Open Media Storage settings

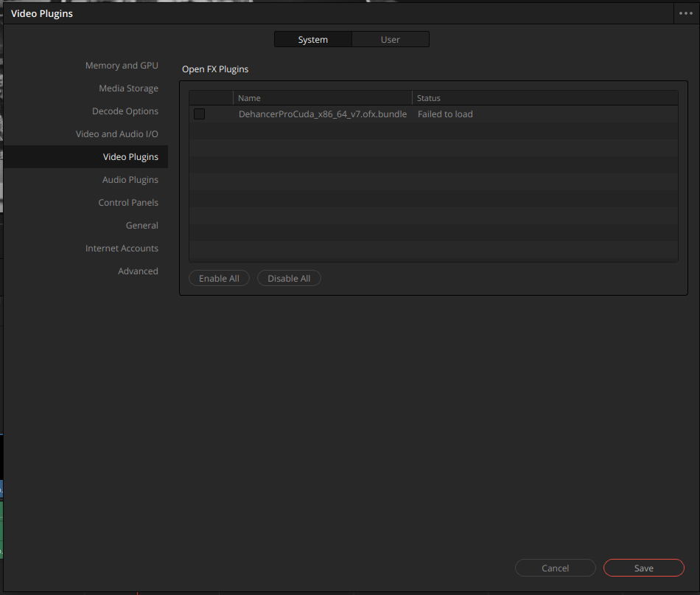pyautogui.click(x=128, y=88)
